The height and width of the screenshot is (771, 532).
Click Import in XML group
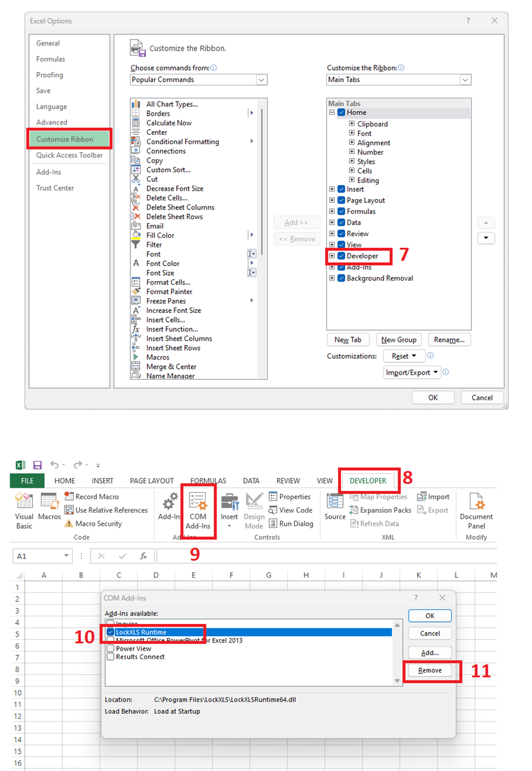coord(434,497)
